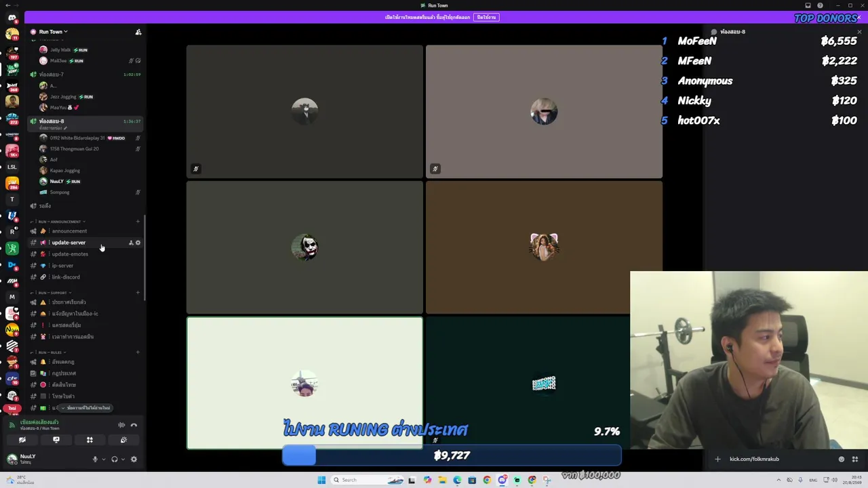Open Discord user settings gear
Screen dimensions: 868x488
tap(134, 460)
